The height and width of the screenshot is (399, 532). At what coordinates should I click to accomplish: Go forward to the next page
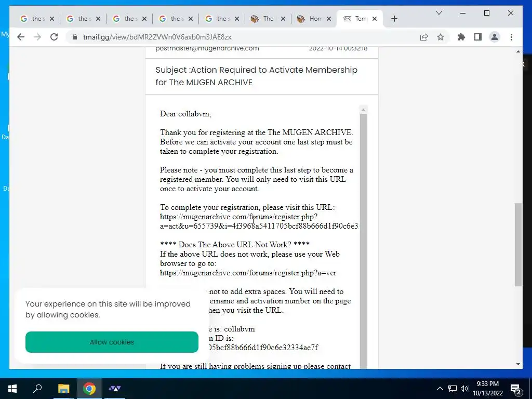point(37,37)
